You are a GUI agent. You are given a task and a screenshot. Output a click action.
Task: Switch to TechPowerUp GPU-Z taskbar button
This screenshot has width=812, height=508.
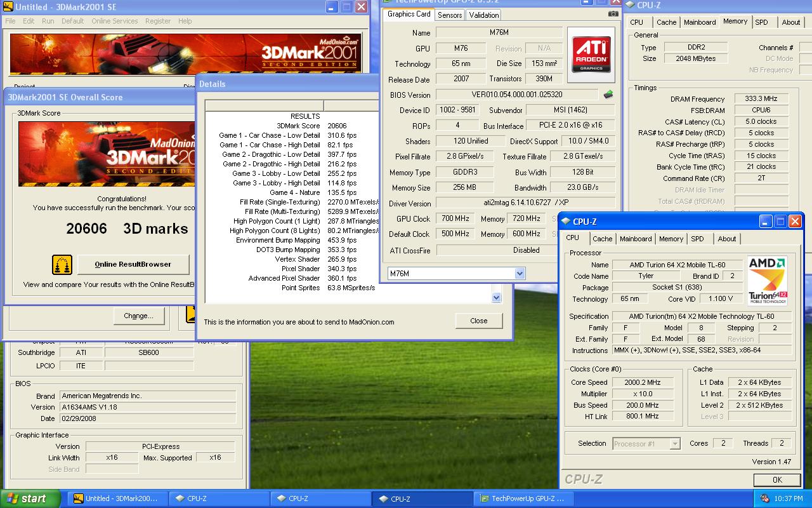click(x=524, y=498)
